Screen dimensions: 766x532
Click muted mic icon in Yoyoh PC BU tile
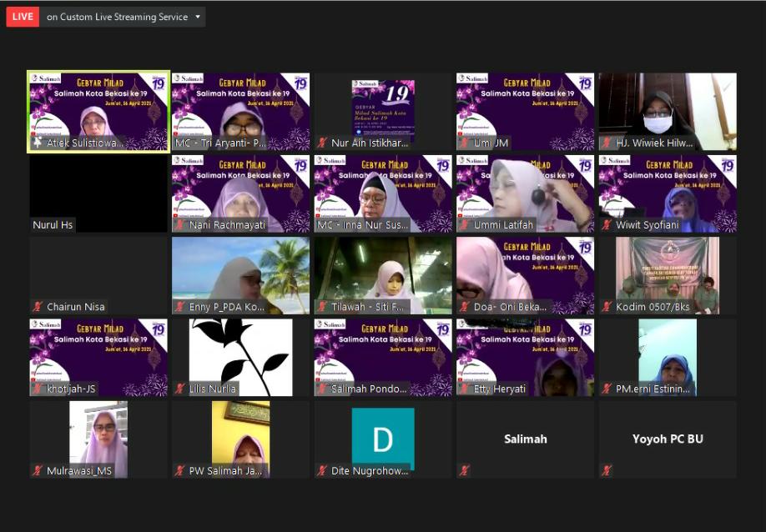pyautogui.click(x=607, y=471)
